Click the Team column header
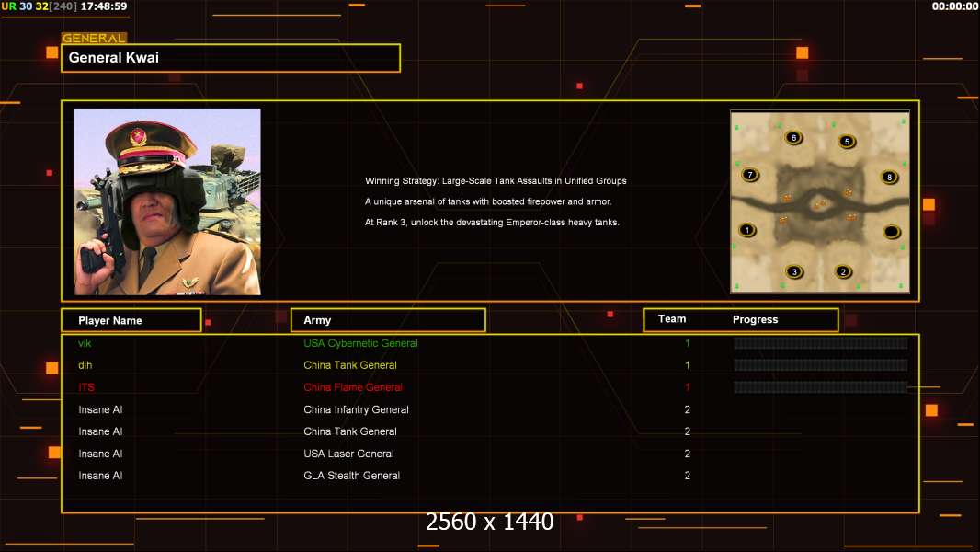 [x=672, y=319]
